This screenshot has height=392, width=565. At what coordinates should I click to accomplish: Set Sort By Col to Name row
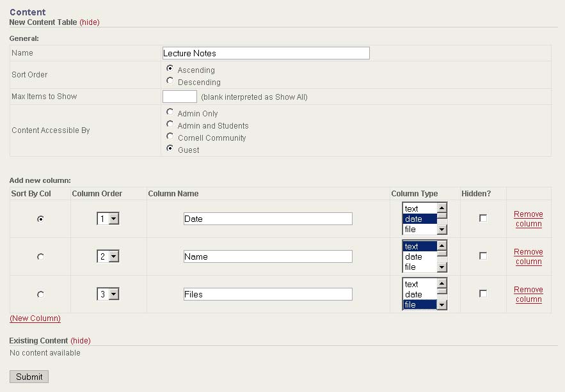point(41,256)
